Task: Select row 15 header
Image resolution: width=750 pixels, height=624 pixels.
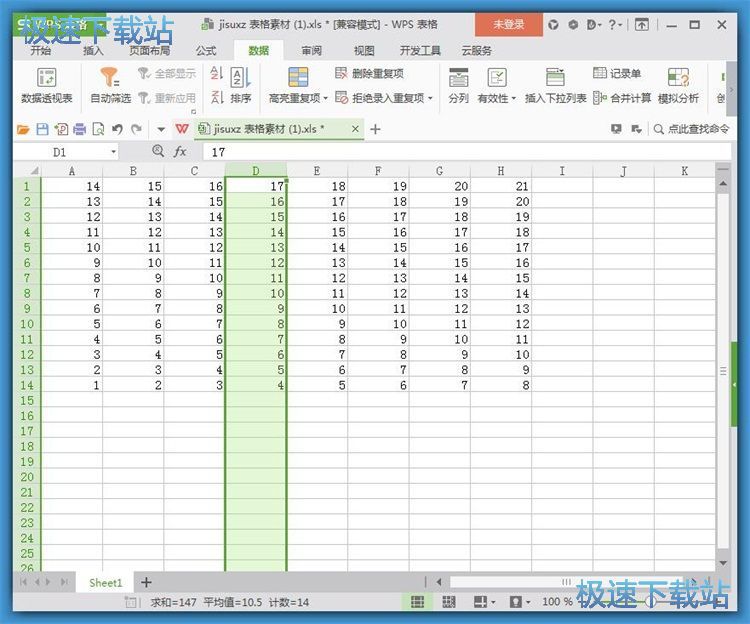Action: point(27,400)
